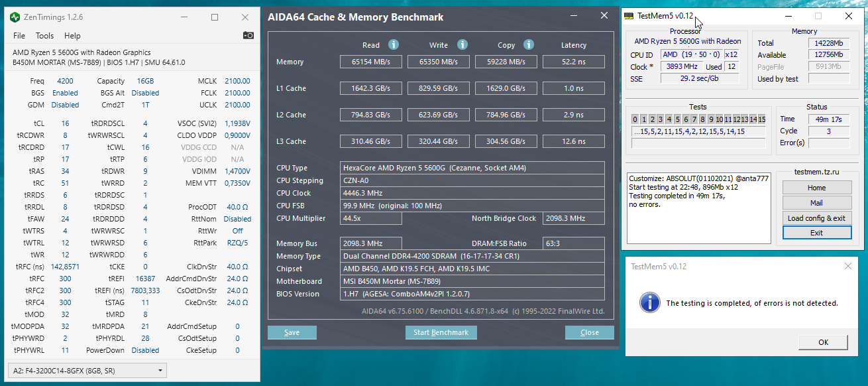The image size is (868, 386).
Task: Click the BIOS Version field in AIDA64
Action: [x=472, y=294]
